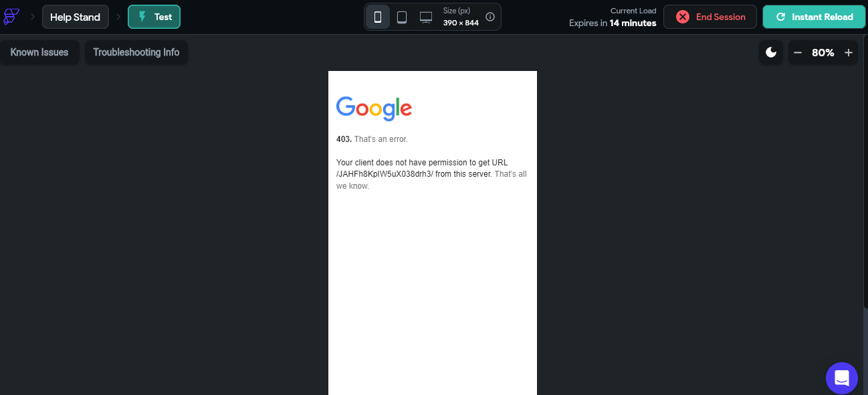The height and width of the screenshot is (395, 868).
Task: Open the chat support bubble
Action: coord(842,378)
